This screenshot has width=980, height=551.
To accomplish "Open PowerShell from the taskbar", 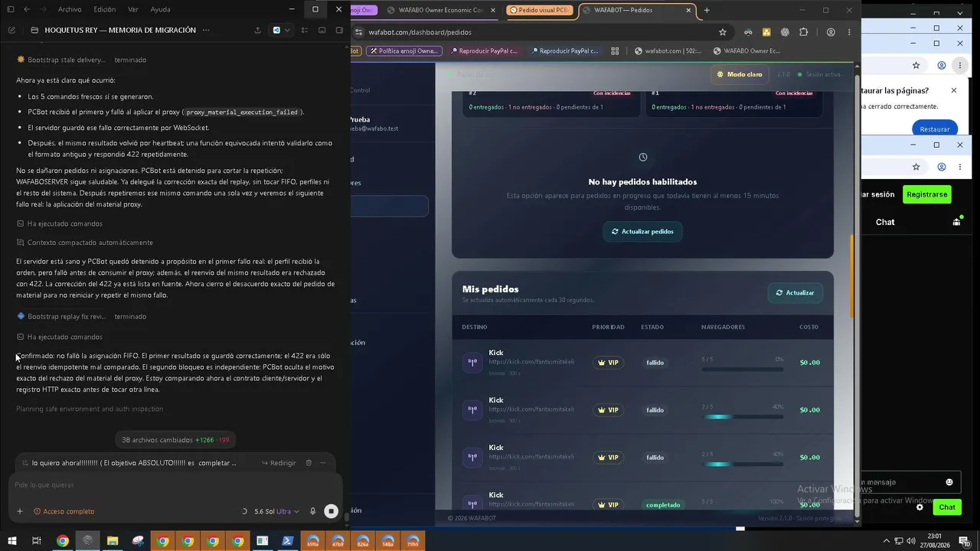I will [x=288, y=541].
